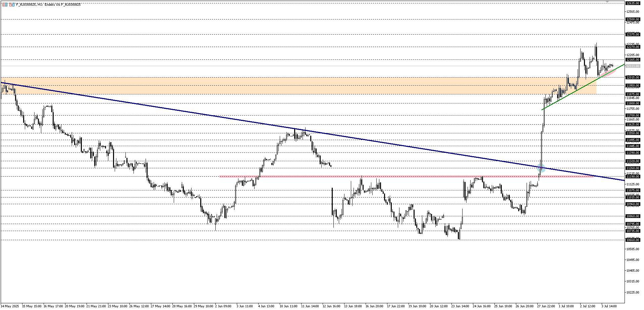
Task: Click the 10585.00 price scale value
Action: (633, 249)
